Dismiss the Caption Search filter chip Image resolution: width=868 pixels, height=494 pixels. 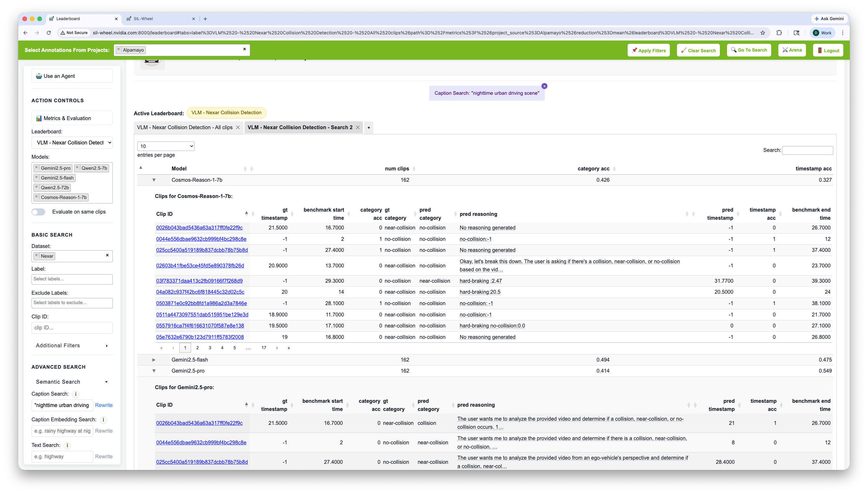pyautogui.click(x=544, y=86)
